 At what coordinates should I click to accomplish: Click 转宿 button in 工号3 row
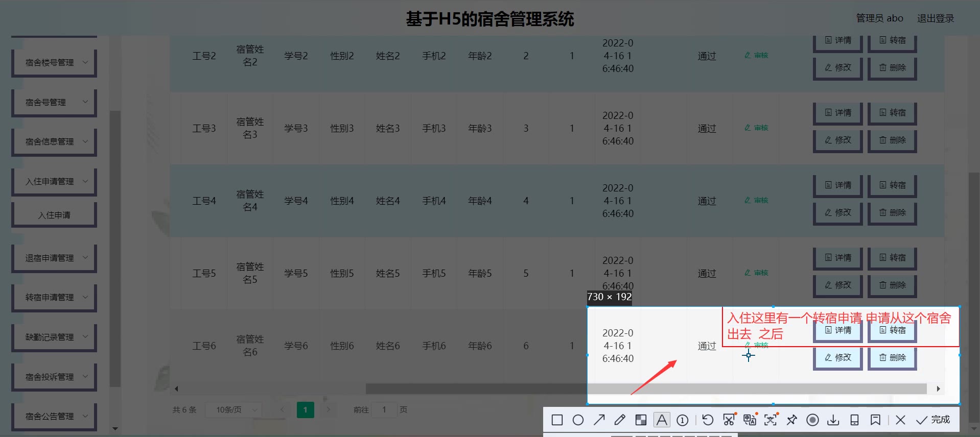click(x=892, y=113)
